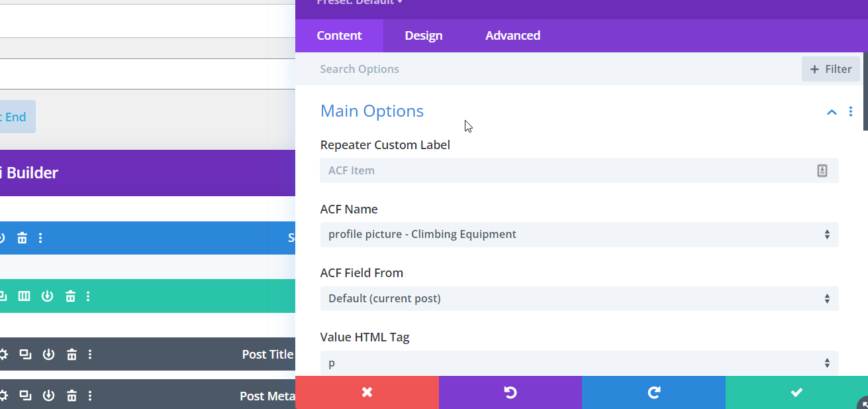Open the green row's column layout icon
Viewport: 868px width, 409px height.
point(24,296)
